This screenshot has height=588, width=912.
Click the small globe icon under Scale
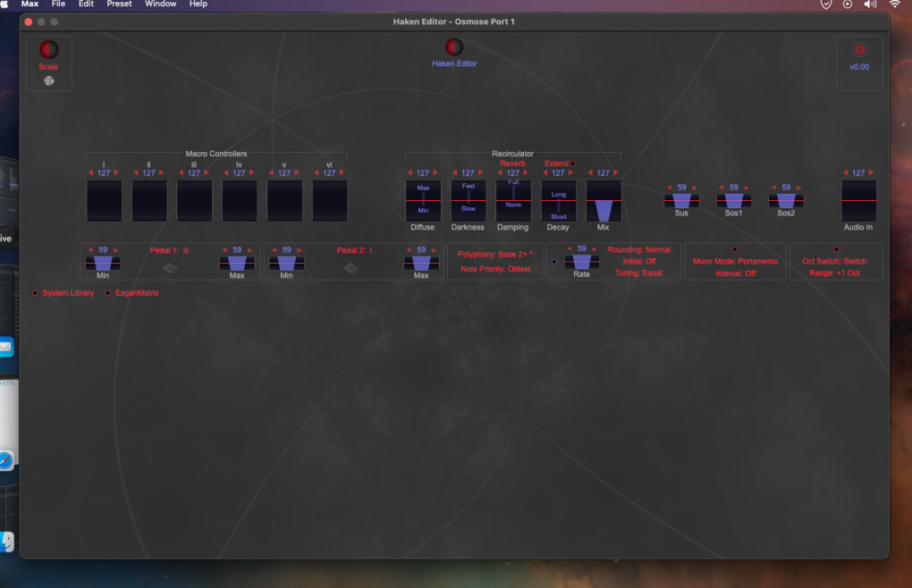click(x=49, y=80)
